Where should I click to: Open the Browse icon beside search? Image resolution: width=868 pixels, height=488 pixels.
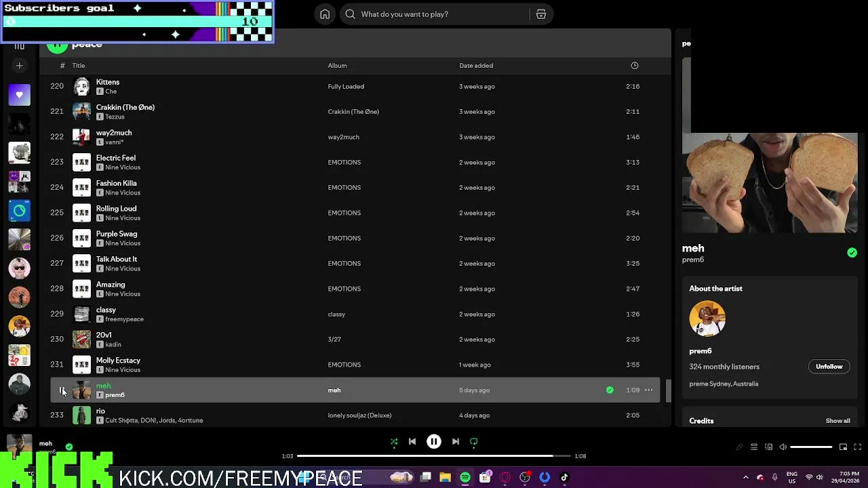(541, 14)
